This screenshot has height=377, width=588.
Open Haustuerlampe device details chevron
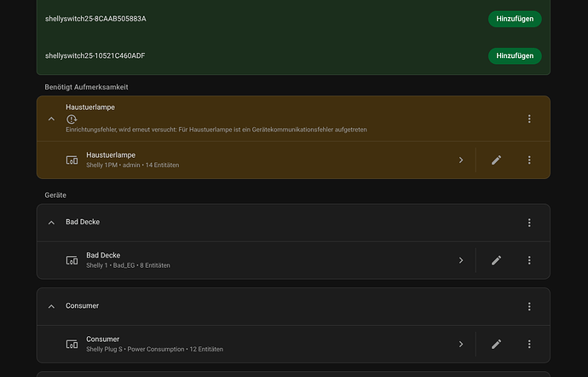pyautogui.click(x=460, y=159)
